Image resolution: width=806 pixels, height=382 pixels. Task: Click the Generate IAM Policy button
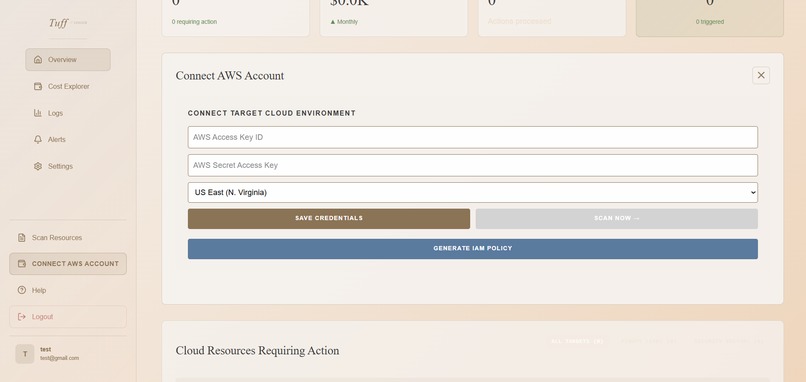pos(472,249)
